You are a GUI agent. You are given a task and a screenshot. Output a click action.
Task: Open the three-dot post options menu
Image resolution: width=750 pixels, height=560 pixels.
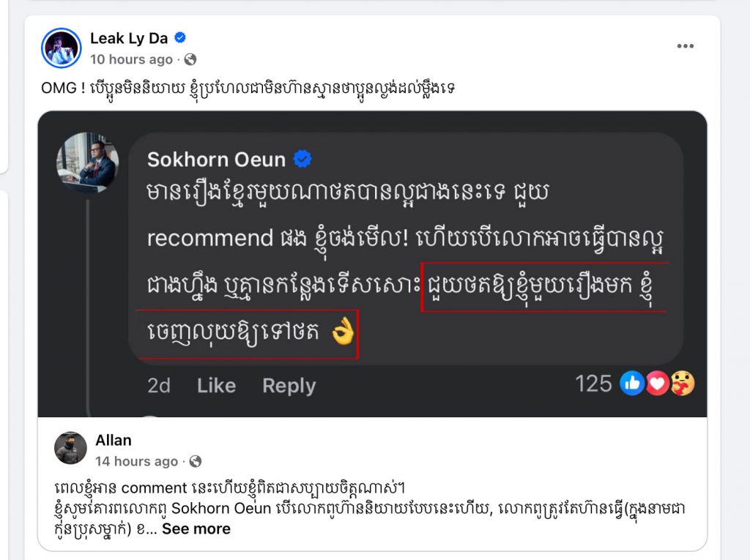click(685, 46)
